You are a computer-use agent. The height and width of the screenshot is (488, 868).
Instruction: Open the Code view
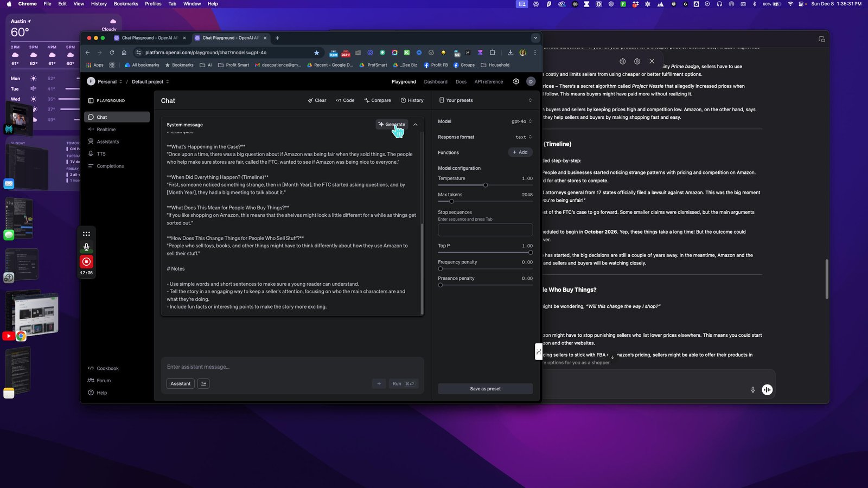coord(345,100)
